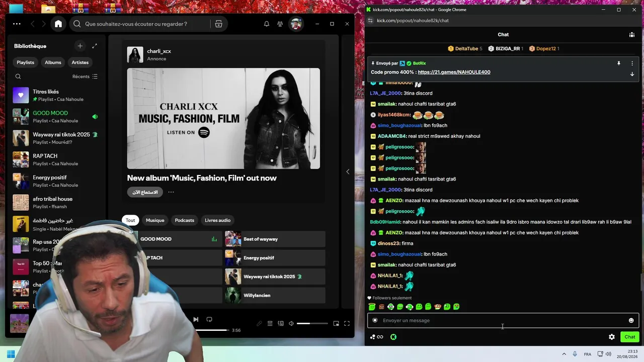644x362 pixels.
Task: Select the Livres audio filter tab
Action: coord(217,220)
